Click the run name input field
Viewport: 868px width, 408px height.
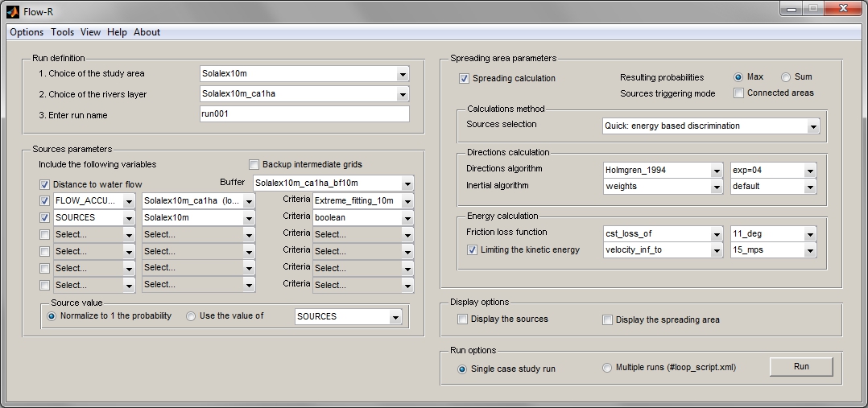[x=304, y=114]
